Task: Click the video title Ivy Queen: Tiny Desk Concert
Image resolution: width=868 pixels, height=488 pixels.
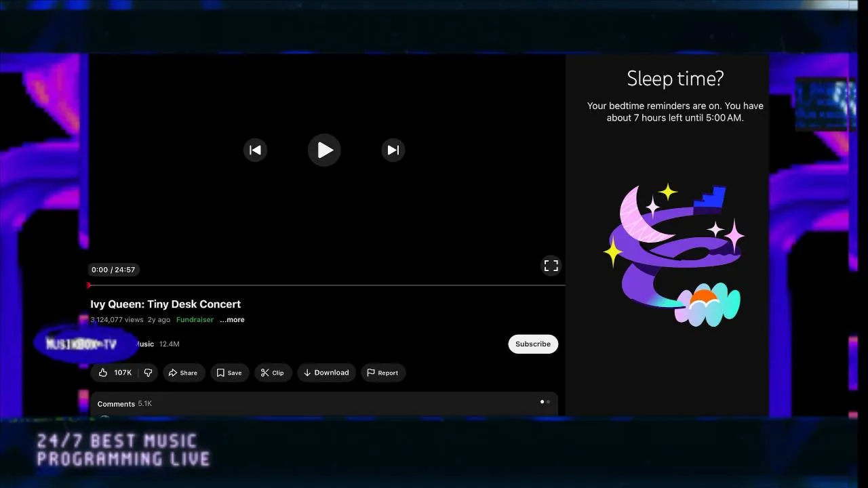Action: 165,304
